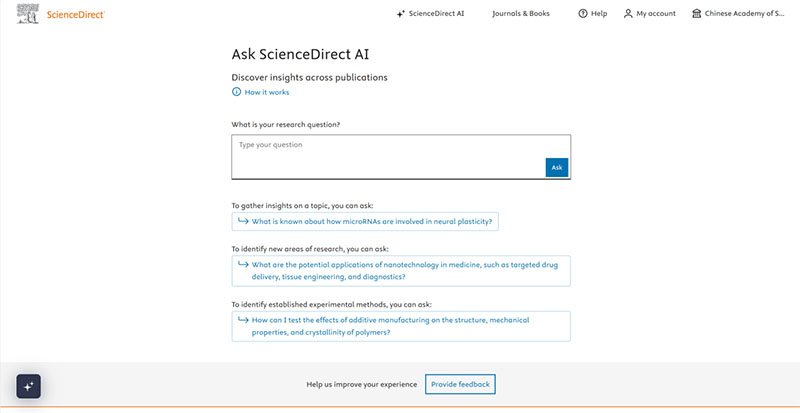800x413 pixels.
Task: Click the sparkle icon beside ScienceDirect AI
Action: pyautogui.click(x=401, y=14)
